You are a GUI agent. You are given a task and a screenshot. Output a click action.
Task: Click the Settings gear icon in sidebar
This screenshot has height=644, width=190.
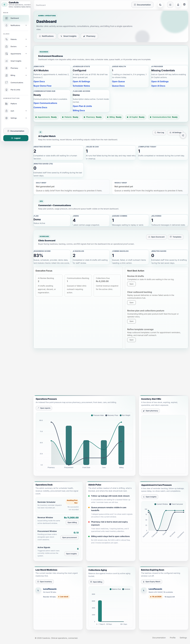click(6, 118)
